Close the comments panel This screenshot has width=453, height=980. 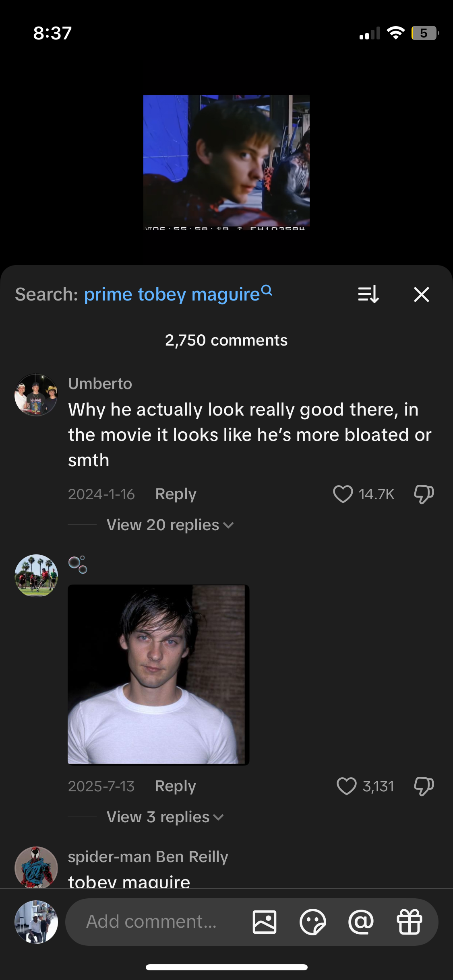coord(421,294)
